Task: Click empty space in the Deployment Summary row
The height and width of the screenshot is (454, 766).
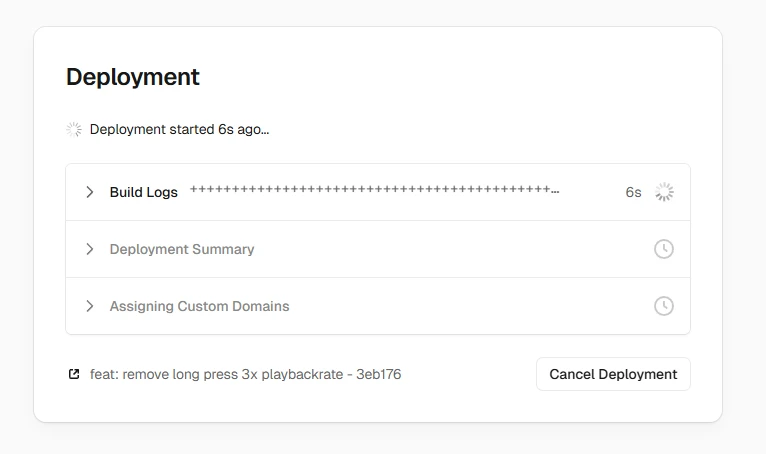Action: (x=450, y=249)
